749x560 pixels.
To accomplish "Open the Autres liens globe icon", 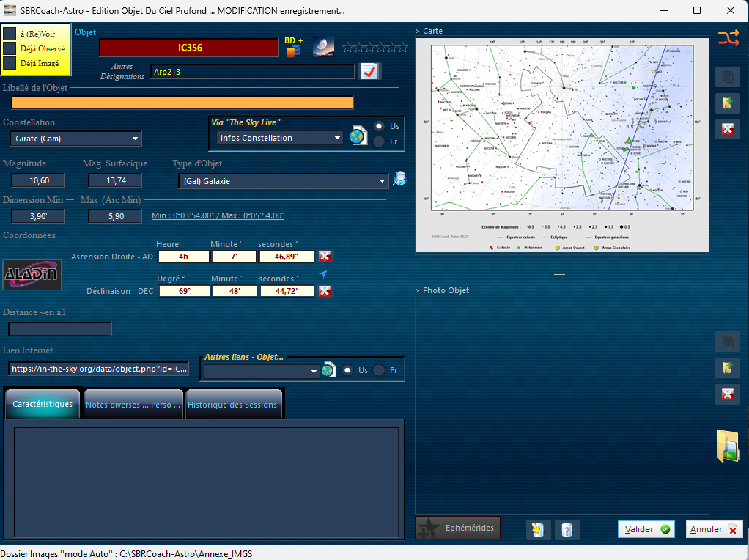I will pos(328,370).
